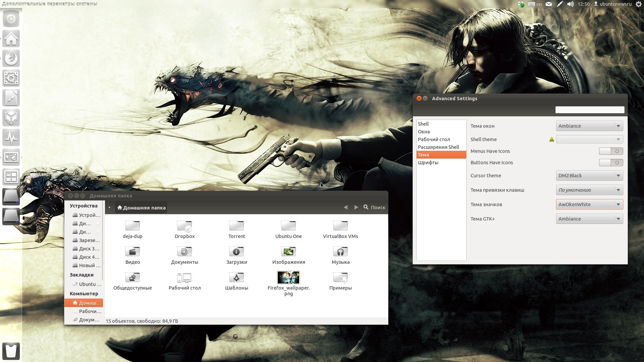The width and height of the screenshot is (644, 362).
Task: Open the Изображения folder
Action: point(288,255)
